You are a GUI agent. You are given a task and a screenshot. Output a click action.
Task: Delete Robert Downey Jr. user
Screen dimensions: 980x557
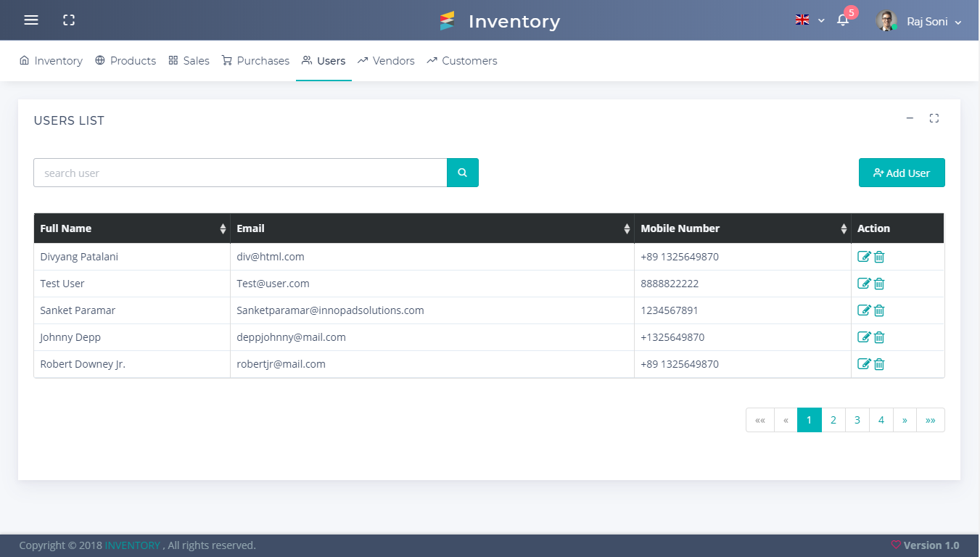pyautogui.click(x=879, y=364)
